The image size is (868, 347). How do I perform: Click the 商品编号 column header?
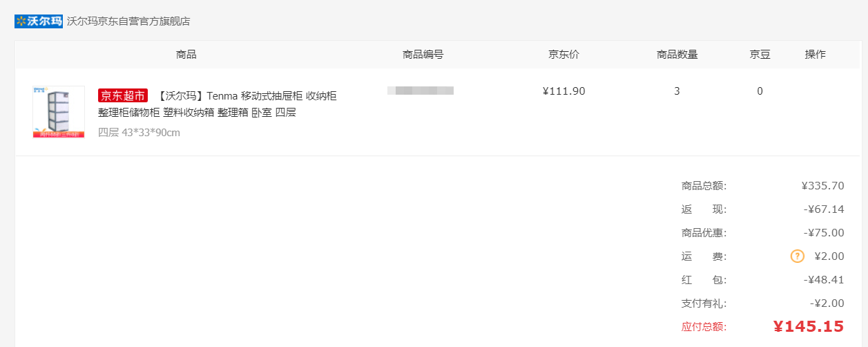point(423,55)
